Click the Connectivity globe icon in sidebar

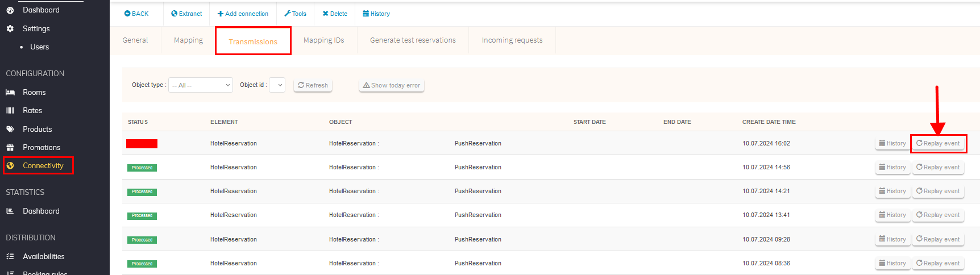click(10, 165)
